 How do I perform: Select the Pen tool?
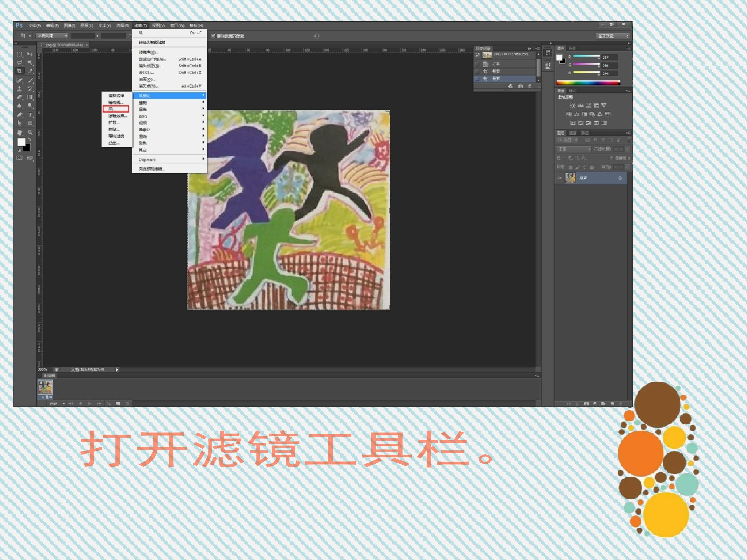pos(20,115)
